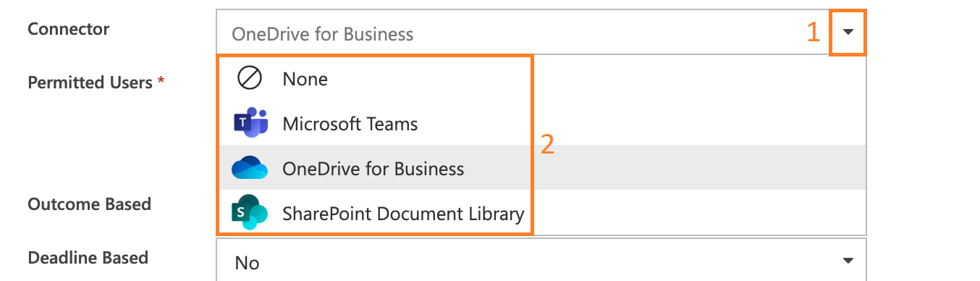Pick SharePoint Document Library option
Viewport: 980px width, 281px height.
point(403,214)
